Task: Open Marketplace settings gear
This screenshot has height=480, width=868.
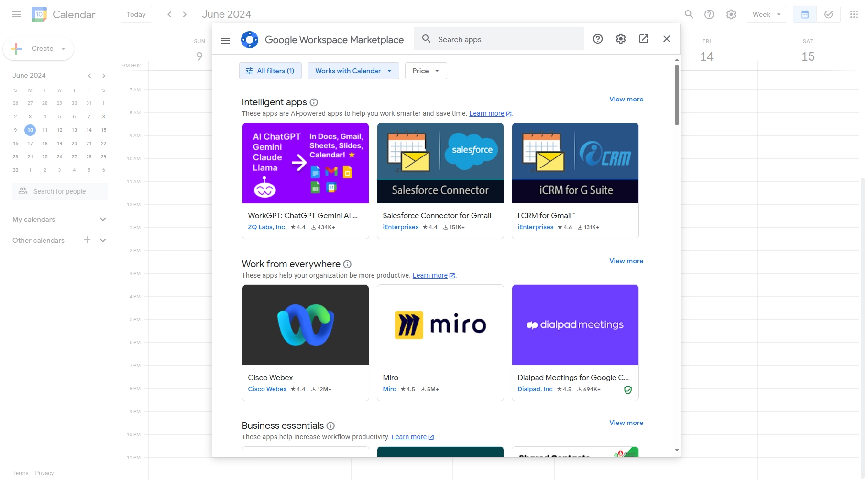Action: [x=621, y=39]
